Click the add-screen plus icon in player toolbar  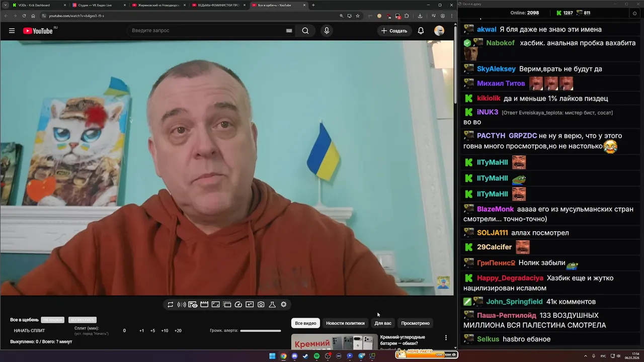(250, 305)
